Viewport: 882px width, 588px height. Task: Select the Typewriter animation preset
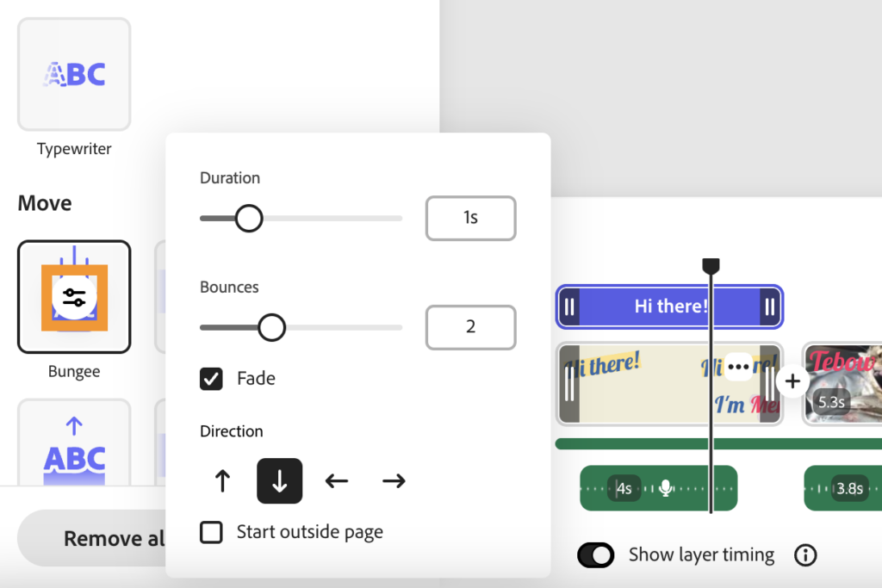pos(74,75)
